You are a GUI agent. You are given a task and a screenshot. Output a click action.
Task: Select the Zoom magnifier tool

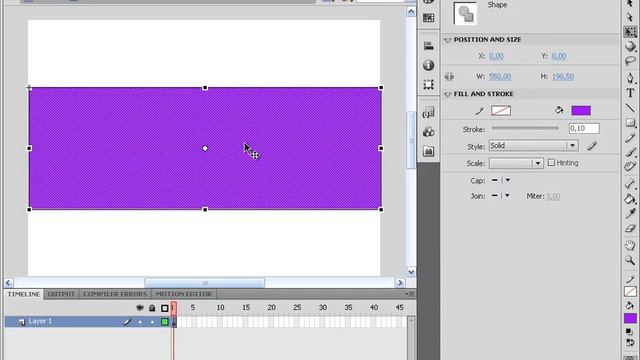(630, 260)
